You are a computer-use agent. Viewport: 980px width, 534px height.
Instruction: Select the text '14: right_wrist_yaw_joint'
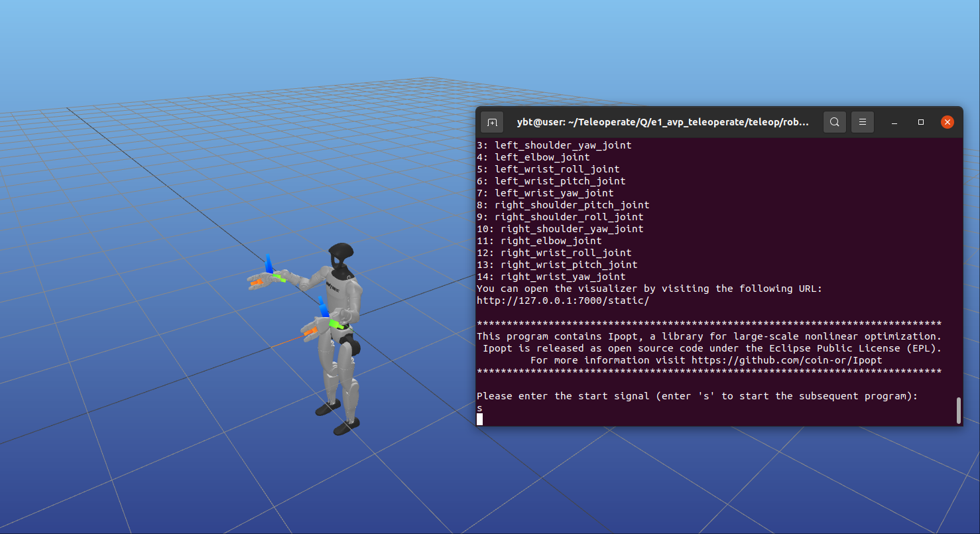[551, 277]
